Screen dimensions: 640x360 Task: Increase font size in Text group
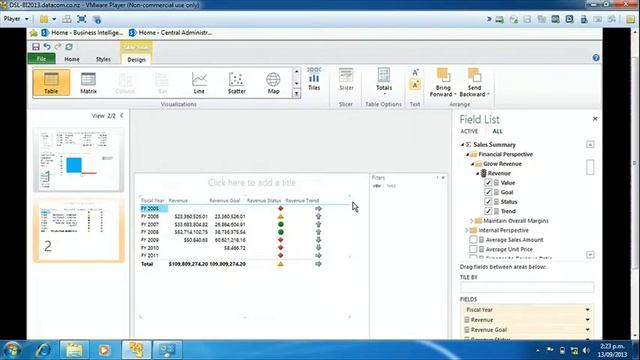click(x=415, y=73)
